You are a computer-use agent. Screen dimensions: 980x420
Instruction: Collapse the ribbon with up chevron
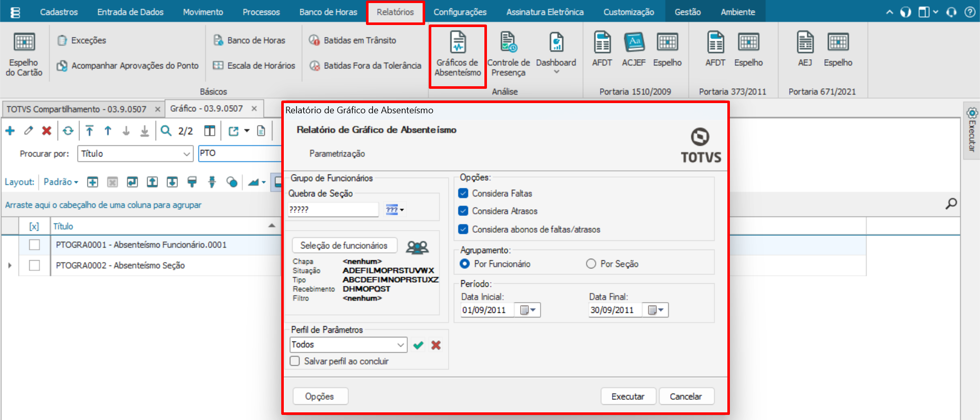coord(890,12)
